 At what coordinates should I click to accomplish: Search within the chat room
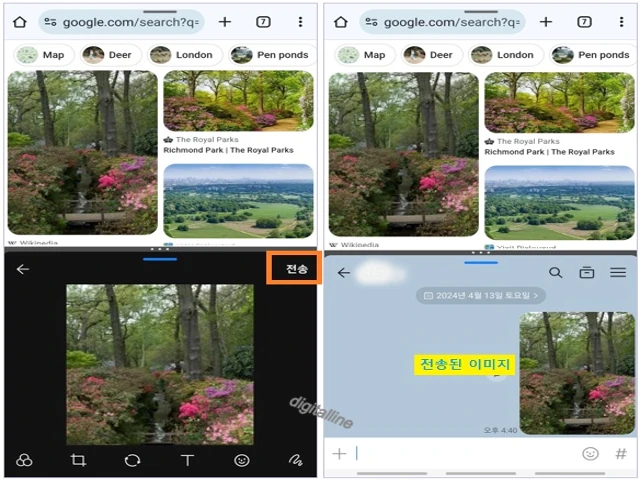[x=555, y=273]
